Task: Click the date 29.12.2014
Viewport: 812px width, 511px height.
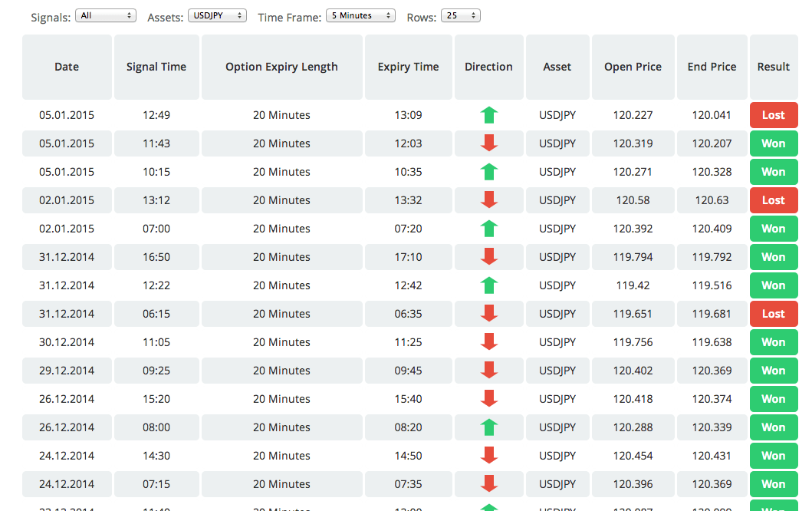Action: (x=67, y=371)
